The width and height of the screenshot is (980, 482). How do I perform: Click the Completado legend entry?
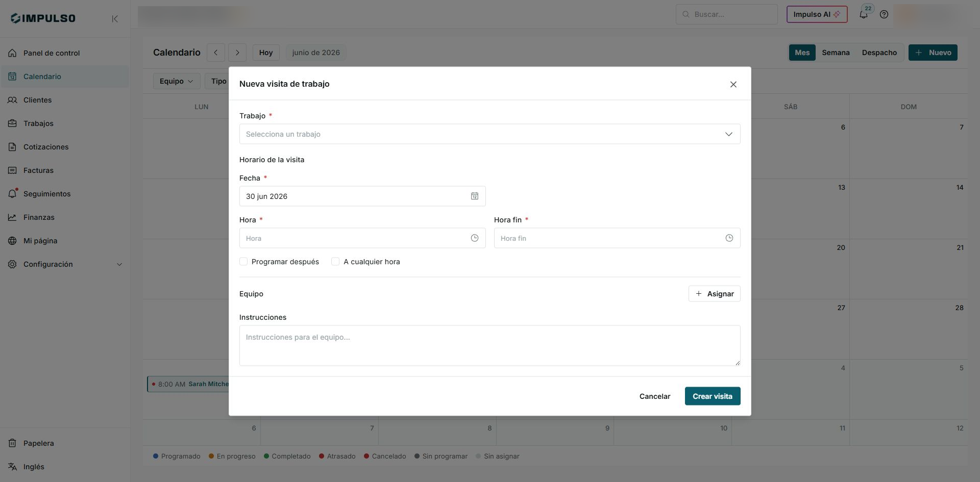click(x=287, y=456)
